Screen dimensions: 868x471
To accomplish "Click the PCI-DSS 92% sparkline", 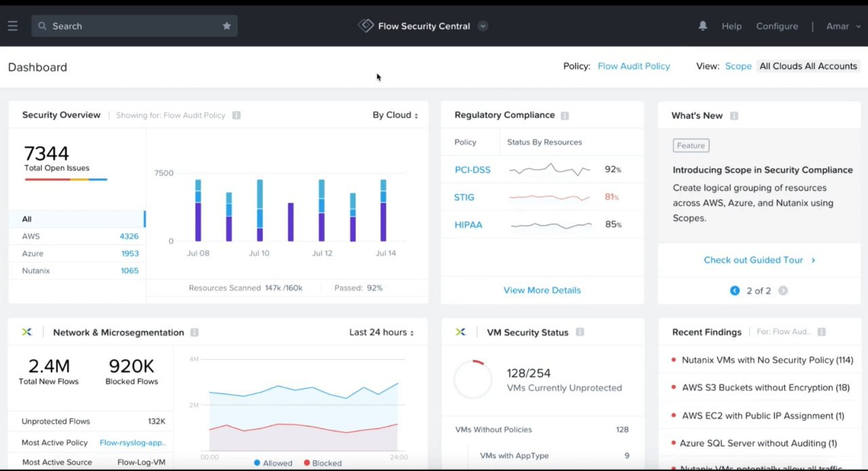I will pos(549,169).
